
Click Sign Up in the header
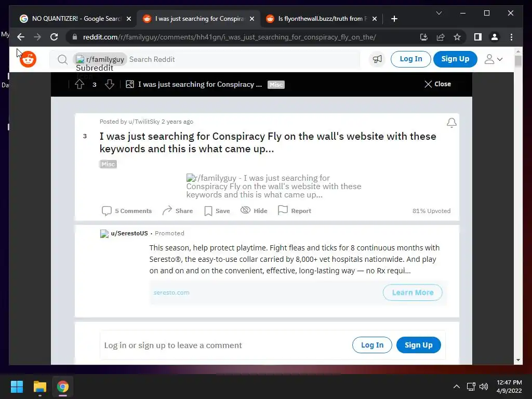(x=455, y=59)
